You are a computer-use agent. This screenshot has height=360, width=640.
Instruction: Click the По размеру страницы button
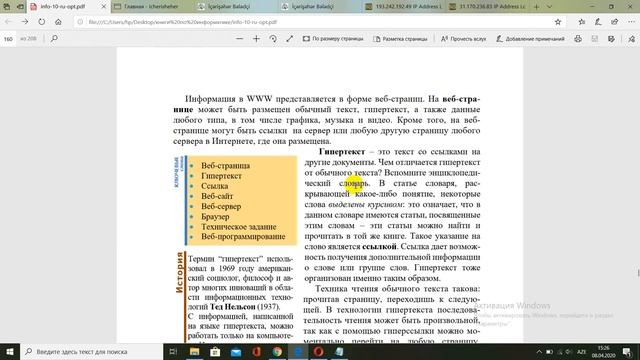point(333,39)
